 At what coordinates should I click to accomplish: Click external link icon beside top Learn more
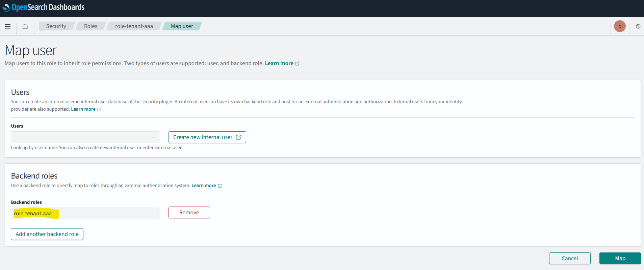pos(297,63)
